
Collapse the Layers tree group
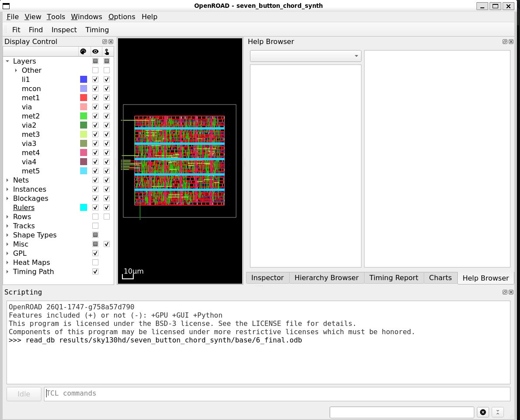[x=7, y=61]
